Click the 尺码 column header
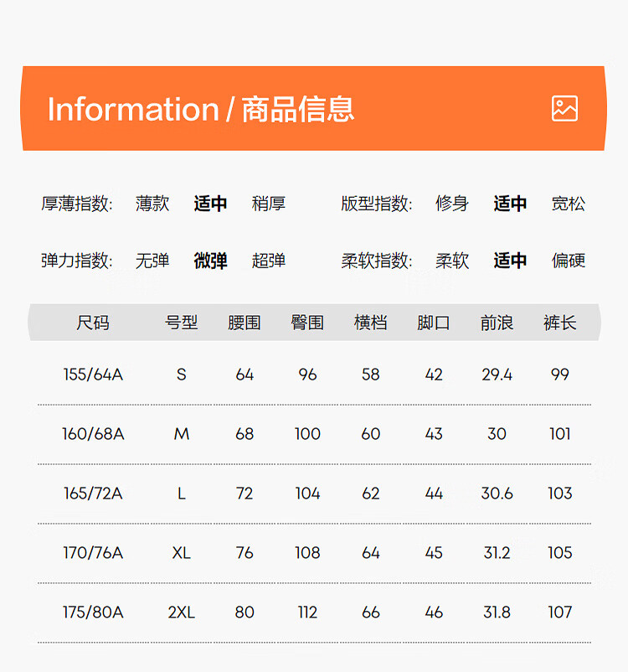Screen dimensions: 628x672 pyautogui.click(x=93, y=323)
